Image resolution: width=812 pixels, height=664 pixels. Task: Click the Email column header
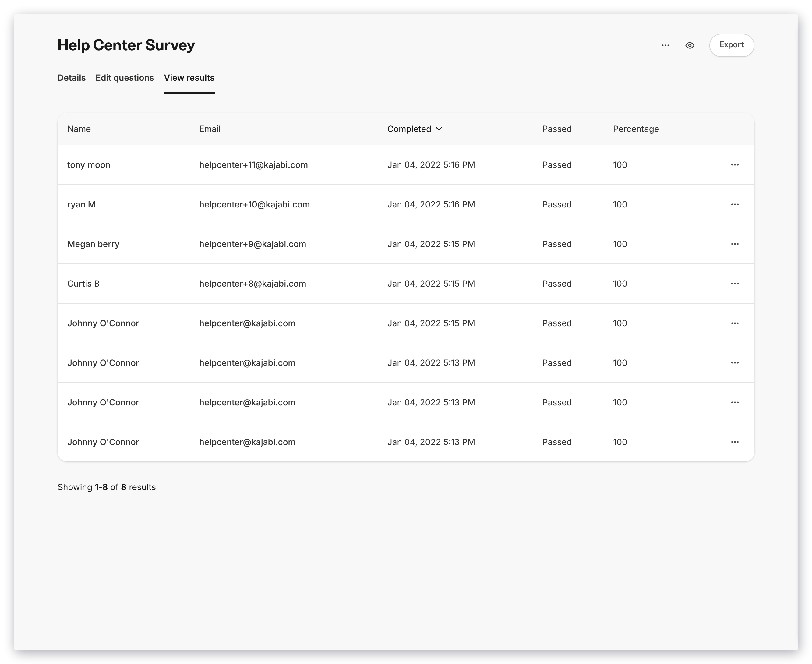coord(210,129)
